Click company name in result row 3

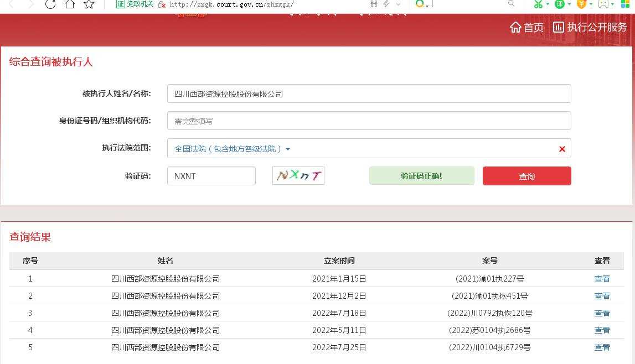click(x=165, y=313)
